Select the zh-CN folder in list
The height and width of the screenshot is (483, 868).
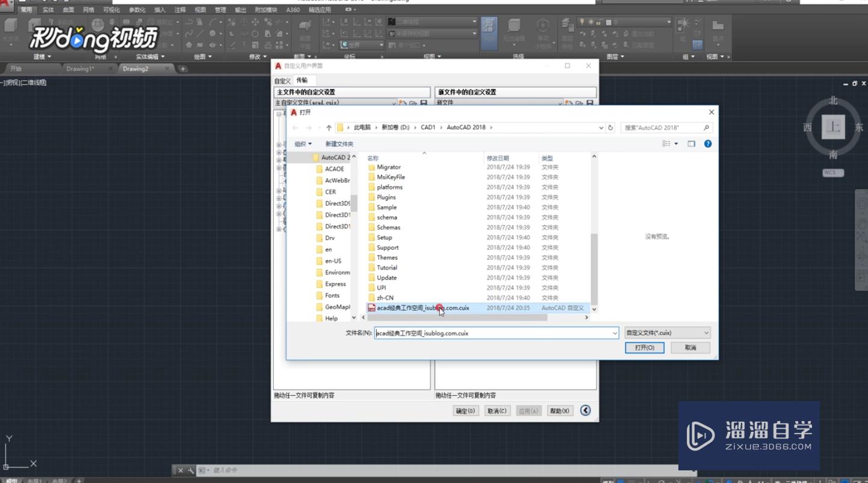pos(385,298)
